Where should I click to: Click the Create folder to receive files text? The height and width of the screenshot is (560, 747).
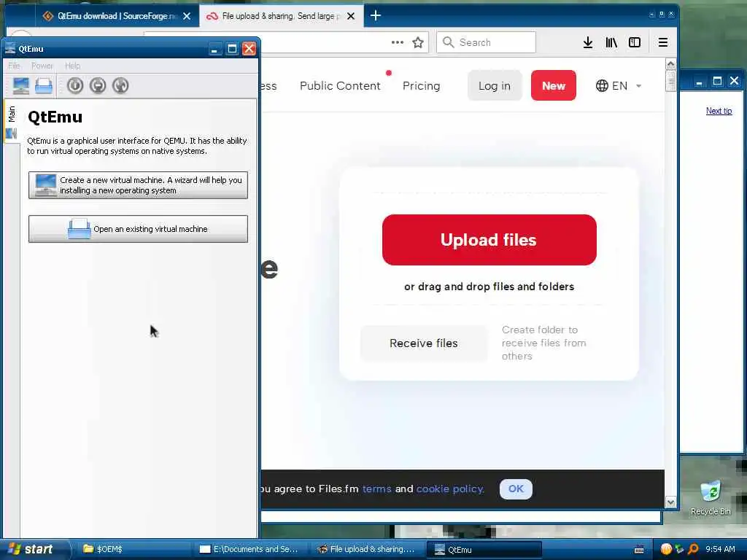[544, 343]
